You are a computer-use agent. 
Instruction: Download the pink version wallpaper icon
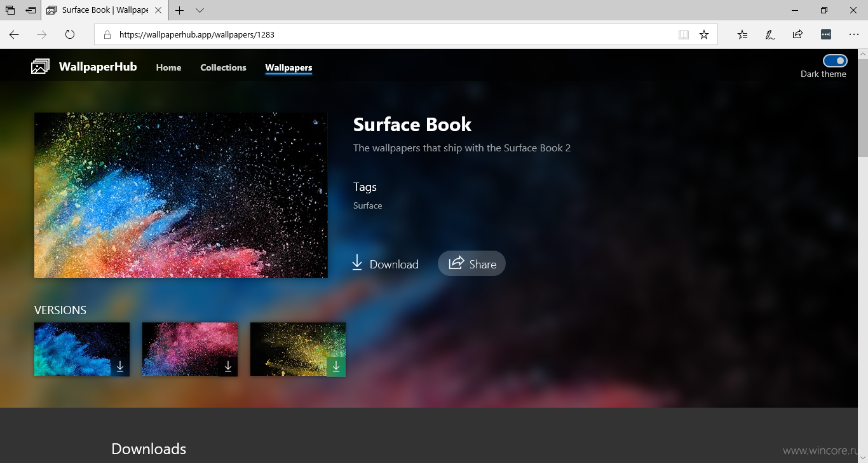pos(228,366)
